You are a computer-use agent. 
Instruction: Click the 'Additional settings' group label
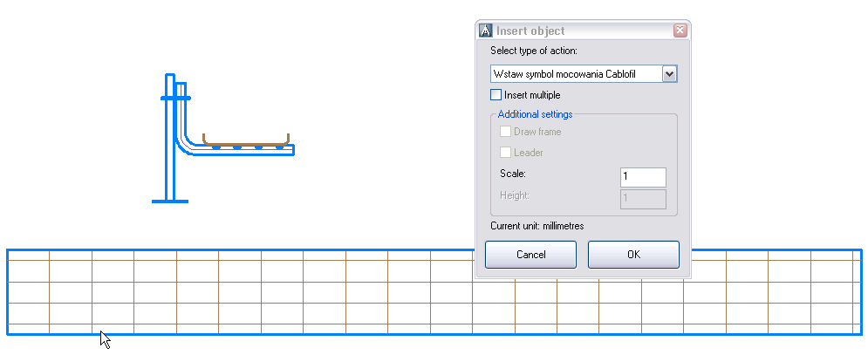(x=535, y=114)
